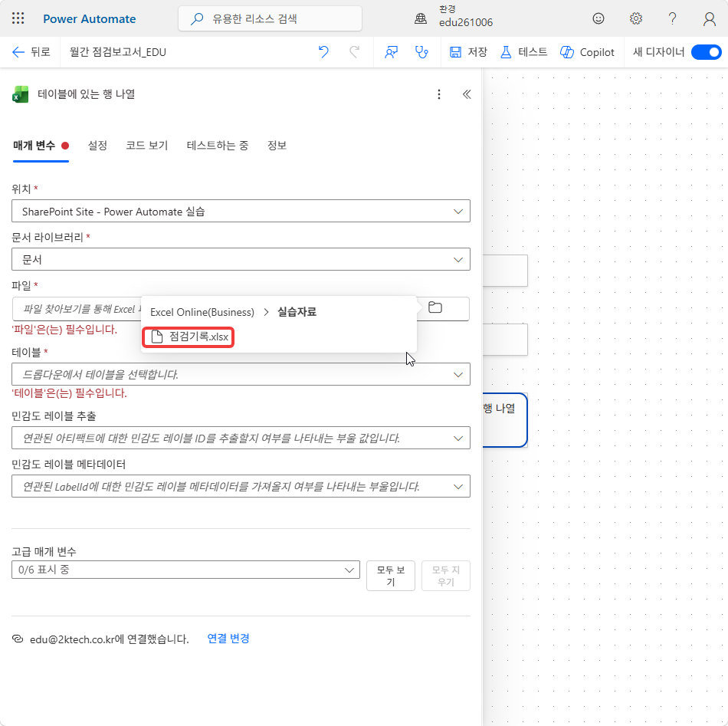The width and height of the screenshot is (728, 726).
Task: Open the flow checker stethoscope
Action: pyautogui.click(x=421, y=52)
